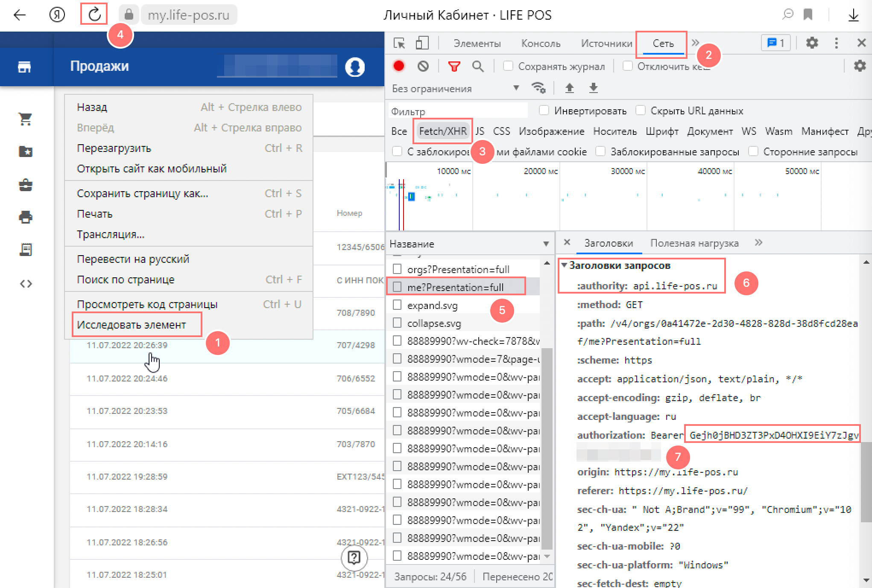This screenshot has width=872, height=588.
Task: Tick the Заблокированные запросы checkbox
Action: coord(600,151)
